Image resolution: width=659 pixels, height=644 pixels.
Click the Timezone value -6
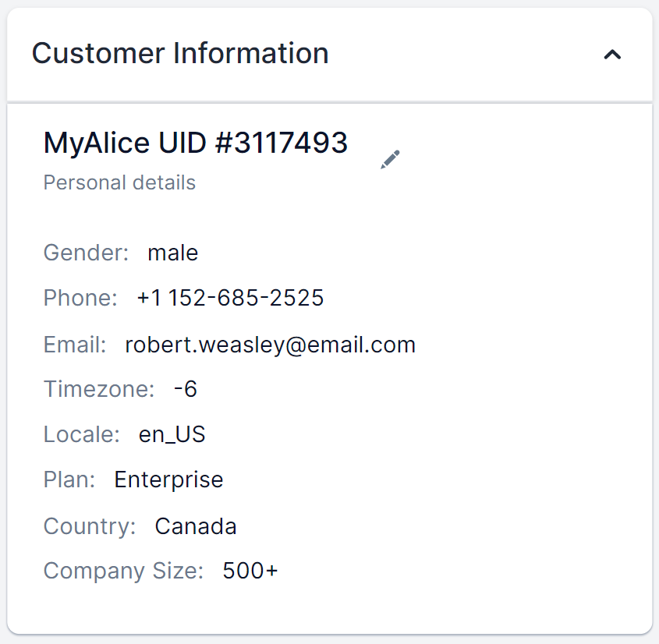click(186, 389)
